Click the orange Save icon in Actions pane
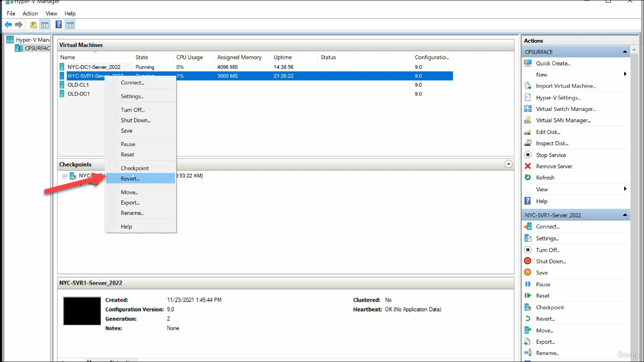This screenshot has width=644, height=362. pyautogui.click(x=528, y=272)
